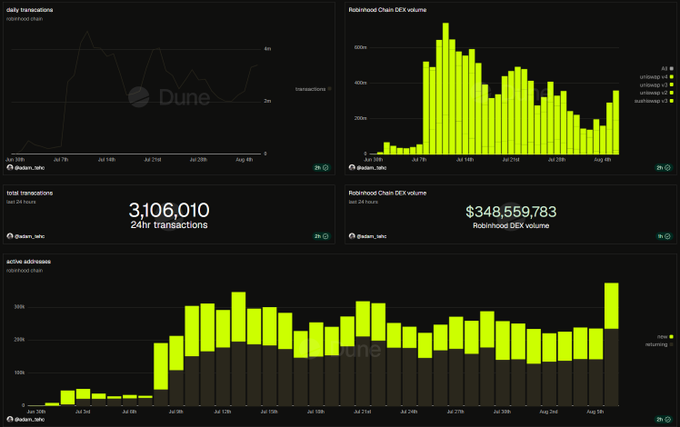Toggle 'transactions' series in daily transactions legend
680x427 pixels.
pos(313,89)
